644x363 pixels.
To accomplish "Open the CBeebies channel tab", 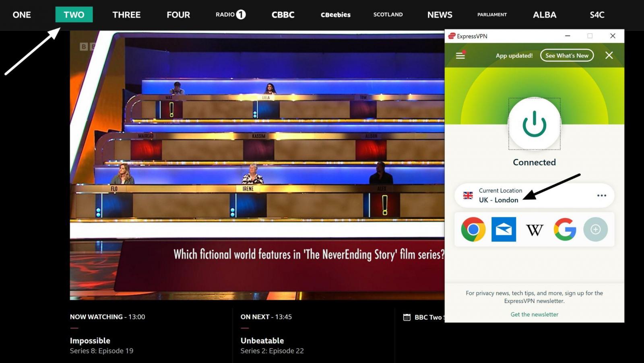I will (335, 14).
